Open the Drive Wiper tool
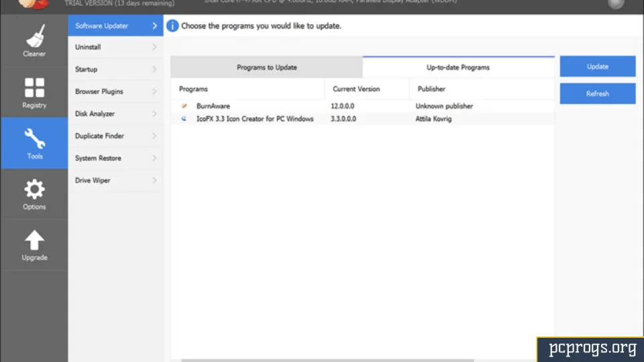Image resolution: width=644 pixels, height=362 pixels. 115,180
